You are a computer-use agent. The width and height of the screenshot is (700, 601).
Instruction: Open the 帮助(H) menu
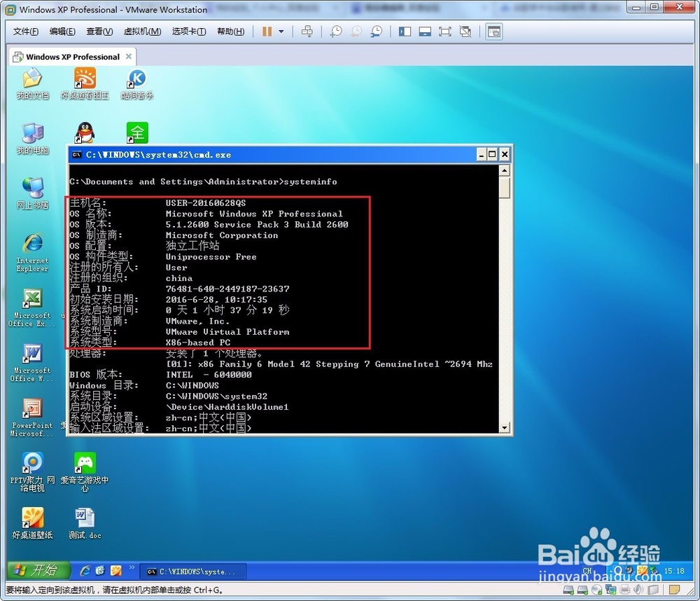[230, 32]
